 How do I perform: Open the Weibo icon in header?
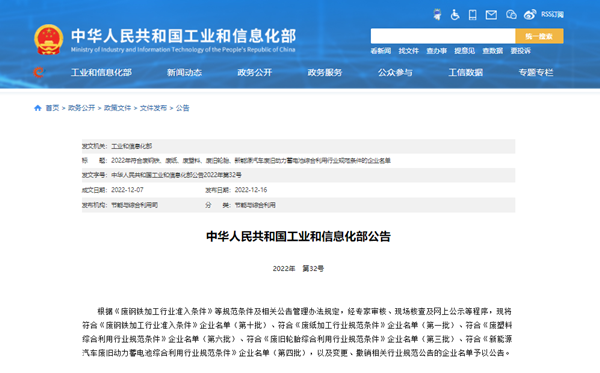click(530, 15)
